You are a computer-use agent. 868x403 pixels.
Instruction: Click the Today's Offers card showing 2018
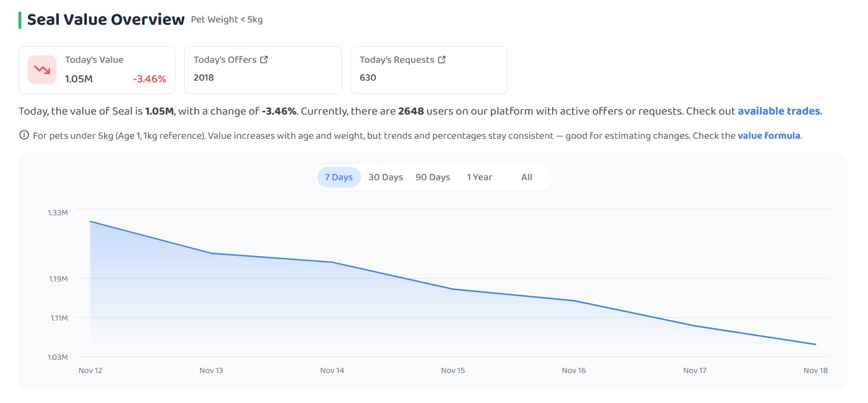[x=263, y=70]
